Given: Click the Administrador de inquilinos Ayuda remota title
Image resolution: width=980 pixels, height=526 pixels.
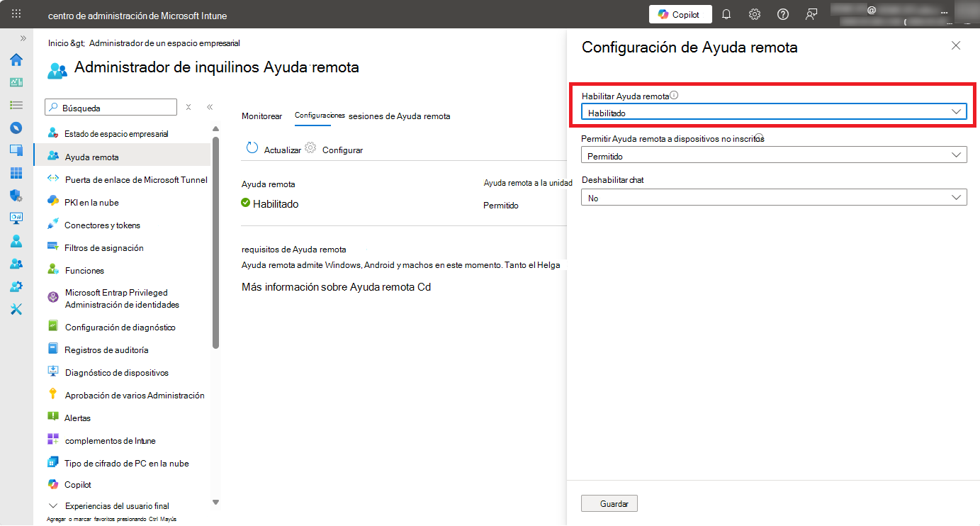Looking at the screenshot, I should pyautogui.click(x=217, y=67).
